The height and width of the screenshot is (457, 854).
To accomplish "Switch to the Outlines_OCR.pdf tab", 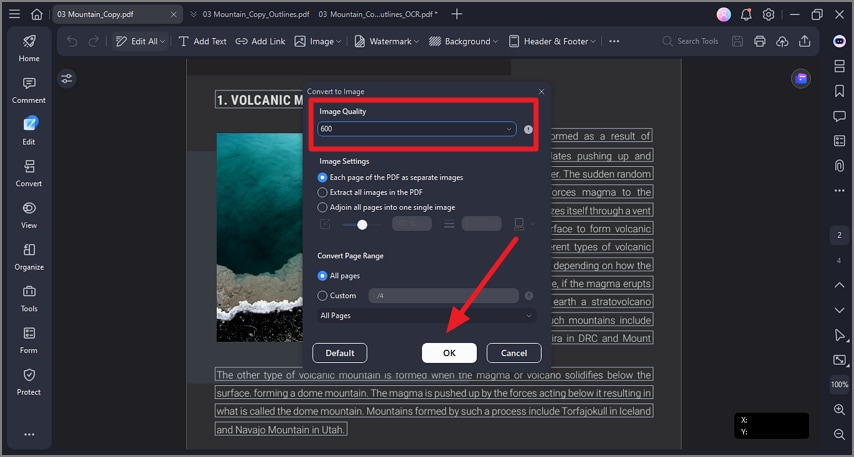I will point(378,15).
